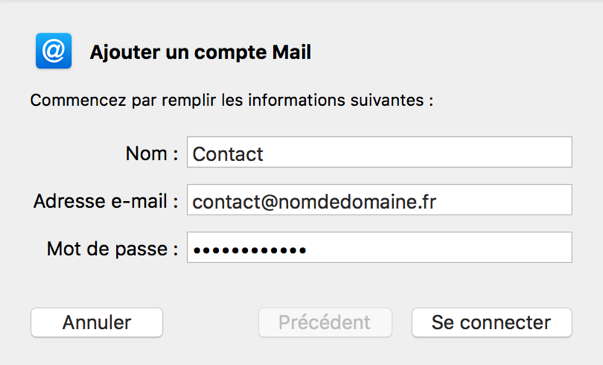Click the greyed-out Précédent button
603x365 pixels.
[325, 322]
